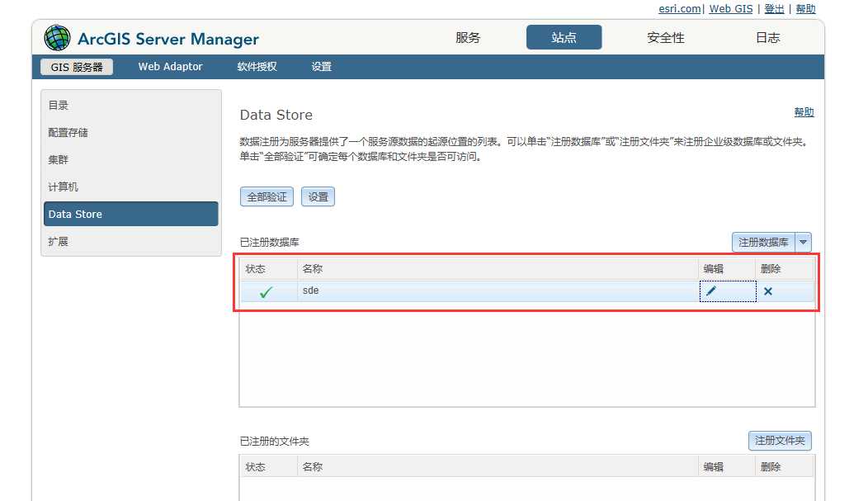This screenshot has height=501, width=868.
Task: Delete the sde database with X icon
Action: coord(768,291)
